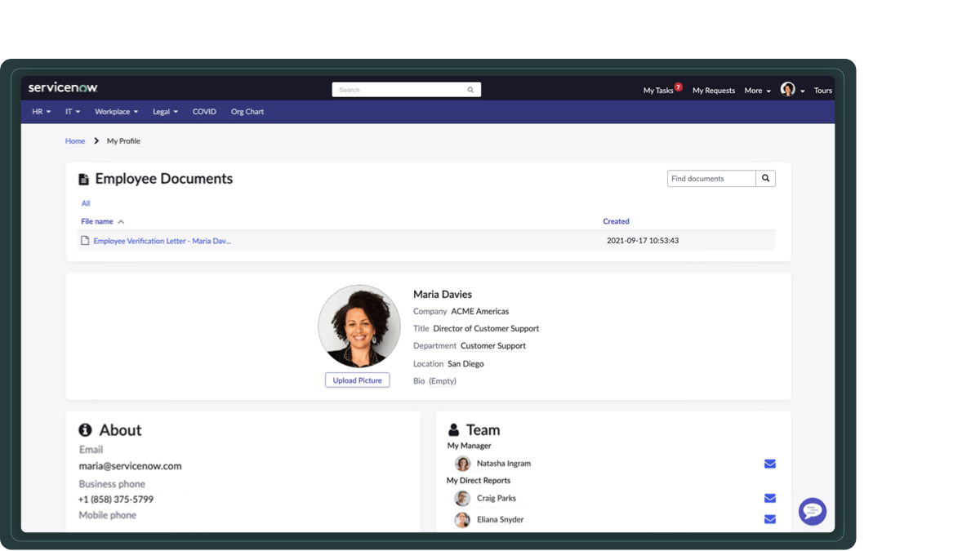
Task: Click the magnifier icon next to Find documents
Action: pyautogui.click(x=765, y=177)
